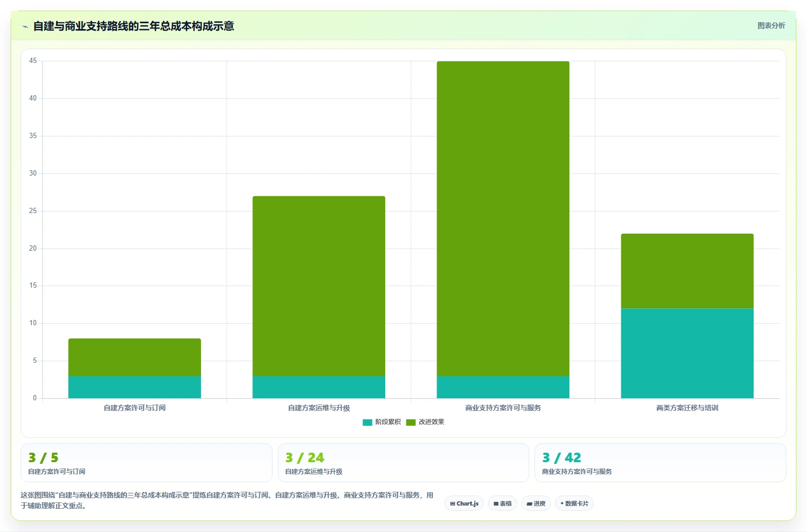Click the green bar segment for 自建方案许可与订阅
807x532 pixels.
tap(134, 357)
